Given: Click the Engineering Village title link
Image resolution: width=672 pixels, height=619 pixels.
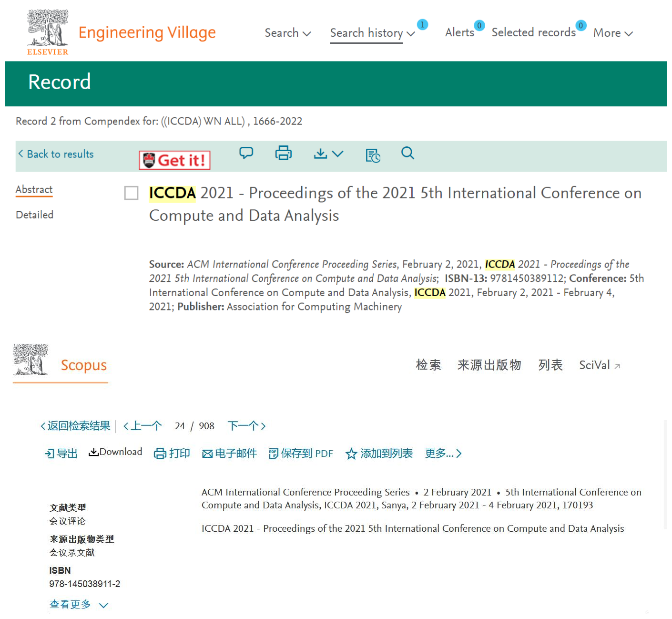Looking at the screenshot, I should click(147, 32).
